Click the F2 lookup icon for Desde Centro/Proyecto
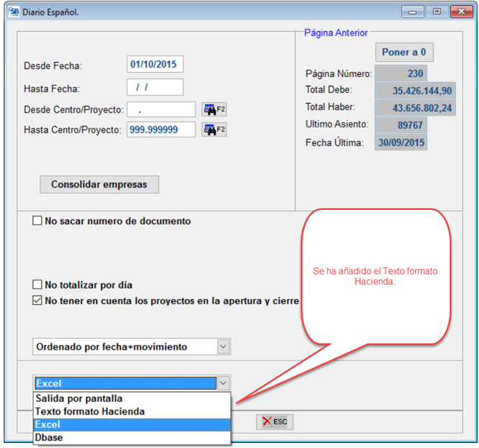The height and width of the screenshot is (448, 479). tap(214, 109)
